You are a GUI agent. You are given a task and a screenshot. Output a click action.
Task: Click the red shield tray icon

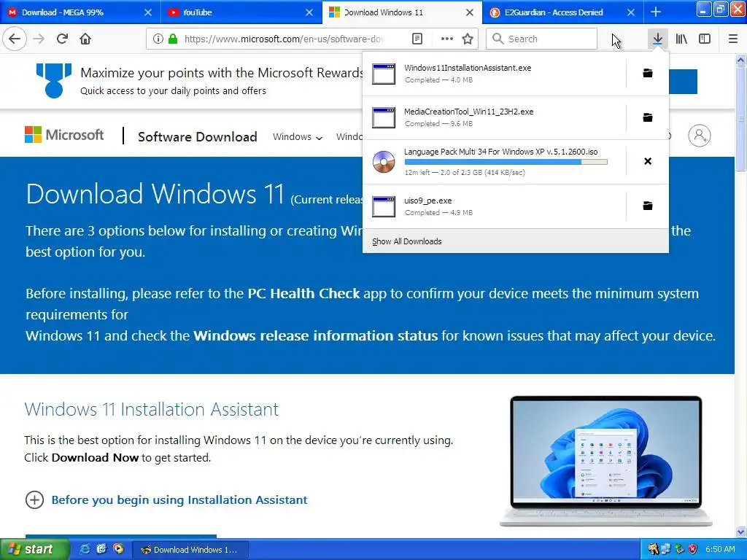tap(693, 549)
